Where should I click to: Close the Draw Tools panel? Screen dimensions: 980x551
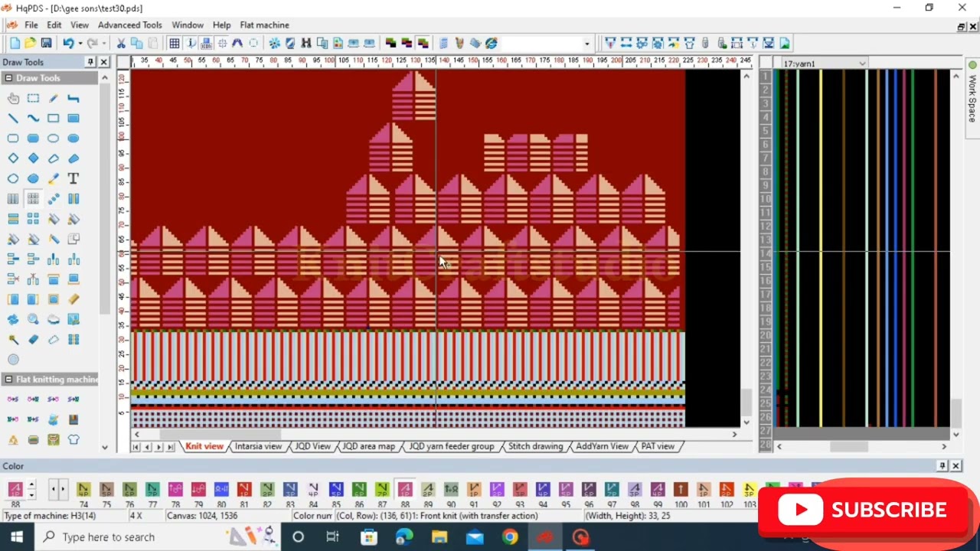104,62
